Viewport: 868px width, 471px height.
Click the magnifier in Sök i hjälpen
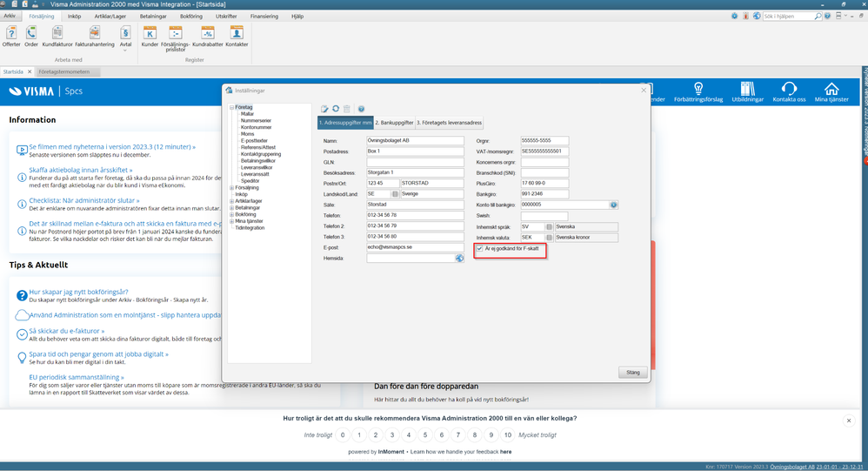tap(818, 17)
